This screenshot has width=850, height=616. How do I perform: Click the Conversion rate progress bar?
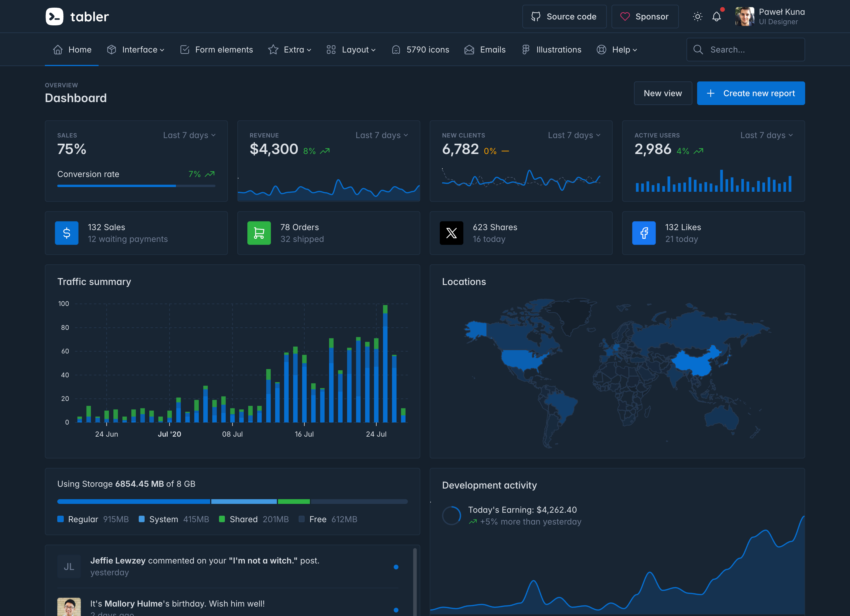pyautogui.click(x=136, y=186)
